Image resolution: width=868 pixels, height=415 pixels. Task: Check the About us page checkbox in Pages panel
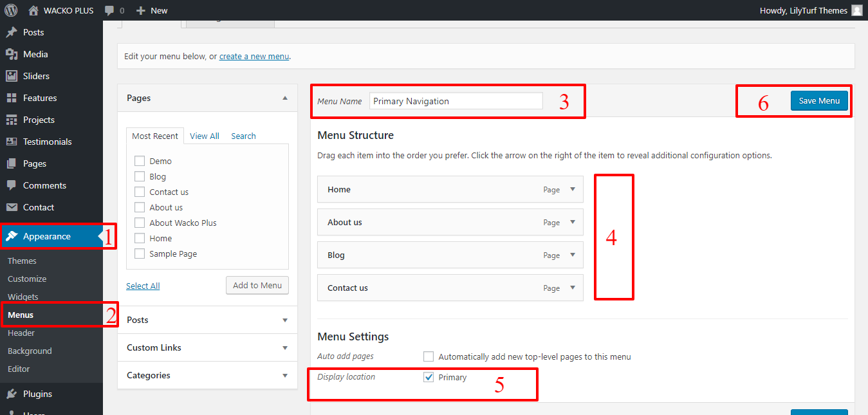click(140, 207)
